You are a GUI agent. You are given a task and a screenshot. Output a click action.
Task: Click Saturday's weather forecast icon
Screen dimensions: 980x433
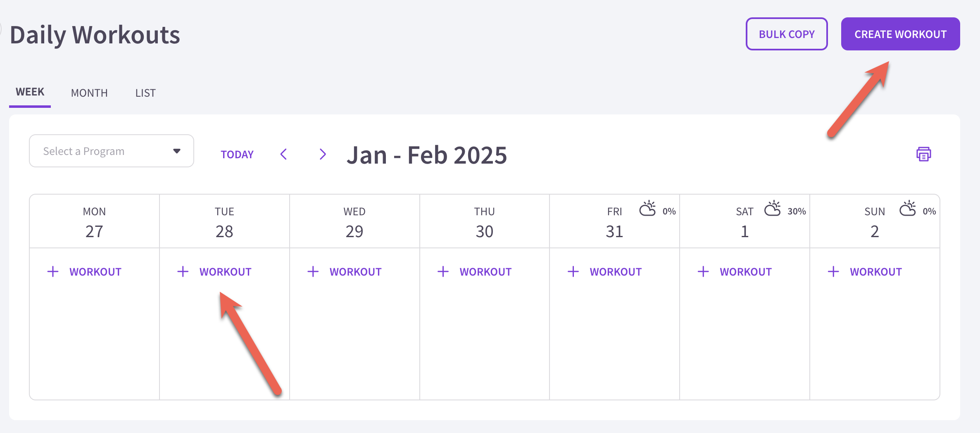[772, 209]
